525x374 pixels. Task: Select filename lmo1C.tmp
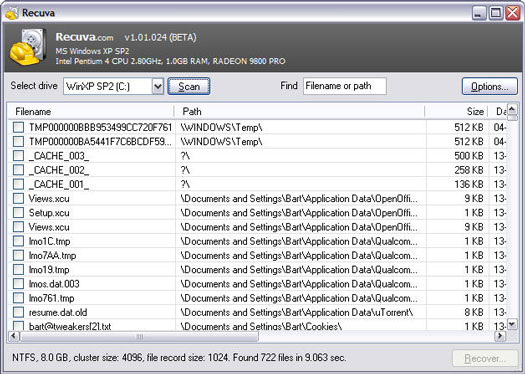pyautogui.click(x=50, y=241)
